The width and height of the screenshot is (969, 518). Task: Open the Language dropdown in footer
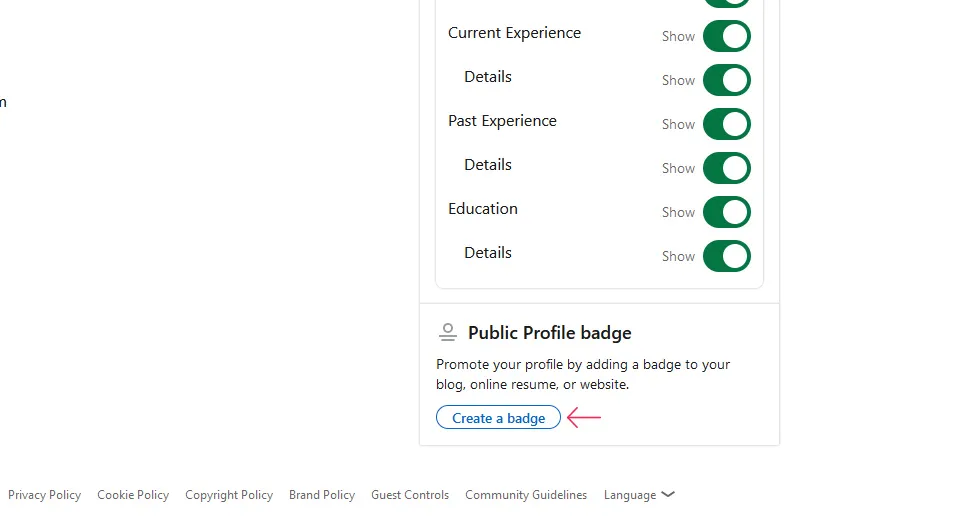[639, 495]
